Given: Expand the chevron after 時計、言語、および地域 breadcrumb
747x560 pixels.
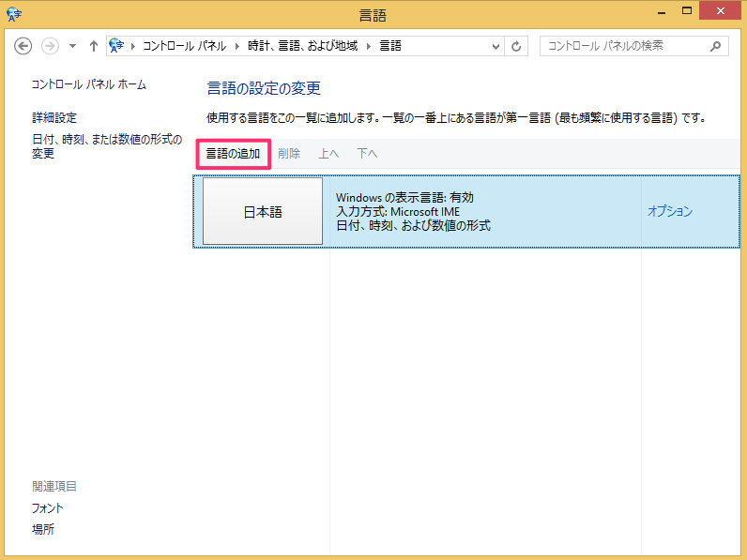Looking at the screenshot, I should [x=370, y=46].
